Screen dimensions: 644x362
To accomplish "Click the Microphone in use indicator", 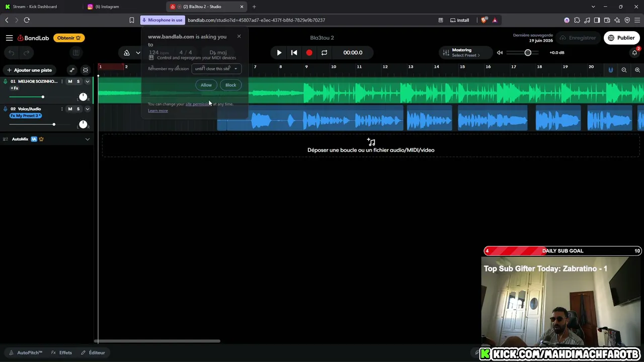I will [163, 20].
